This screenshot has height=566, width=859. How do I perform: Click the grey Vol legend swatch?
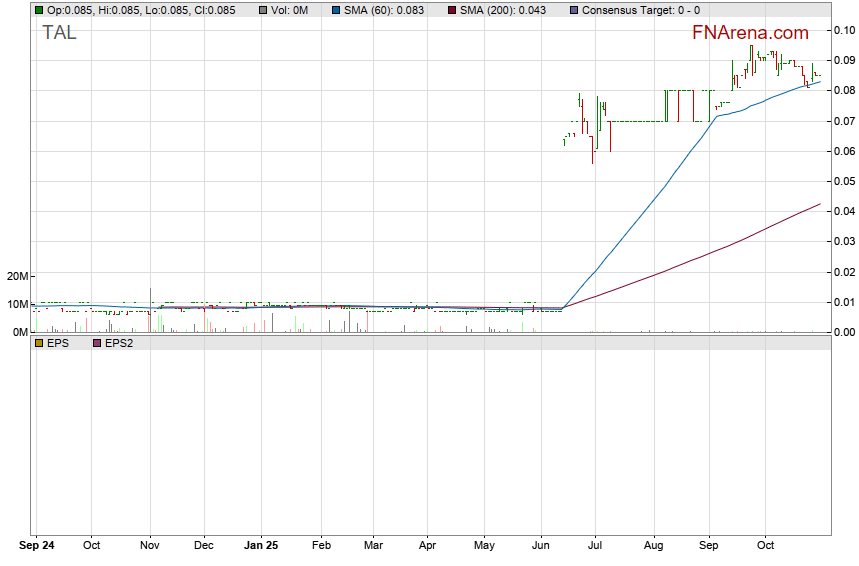point(262,11)
